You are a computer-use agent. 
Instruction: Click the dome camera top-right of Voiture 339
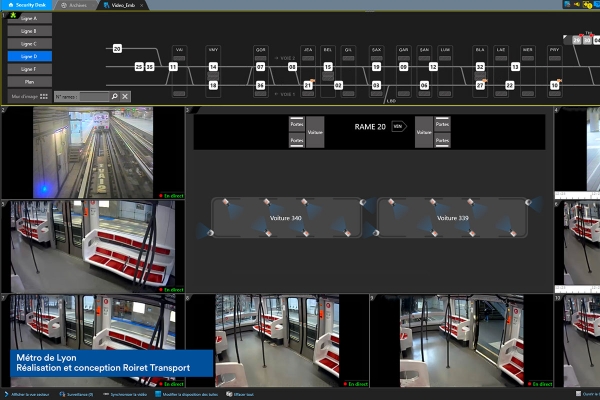click(528, 202)
